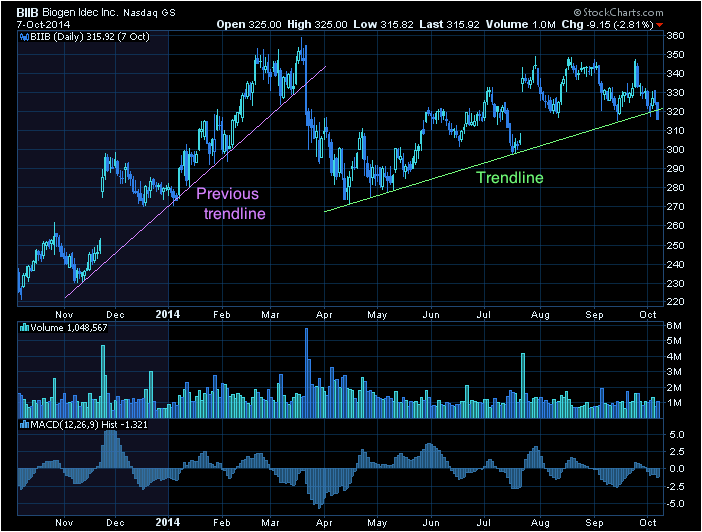Click the Volume 1.0M header value

(x=520, y=25)
